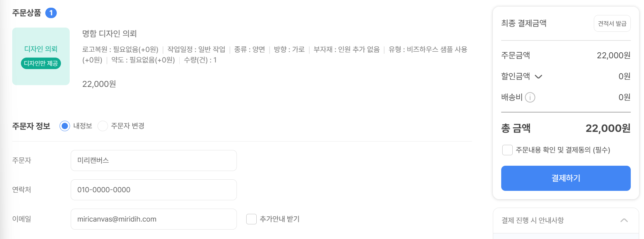Click the 할인금액 label text

coord(515,76)
